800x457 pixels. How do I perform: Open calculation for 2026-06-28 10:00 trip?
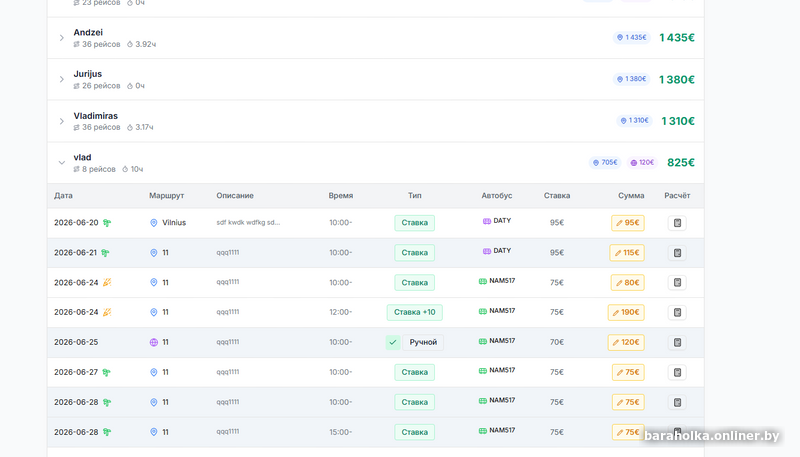click(x=677, y=402)
